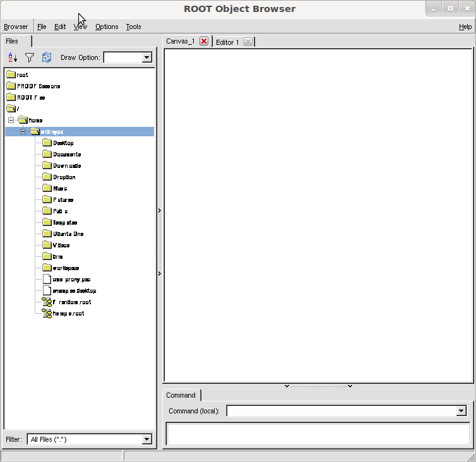476x462 pixels.
Task: Open the Downloads folder icon
Action: click(x=47, y=165)
